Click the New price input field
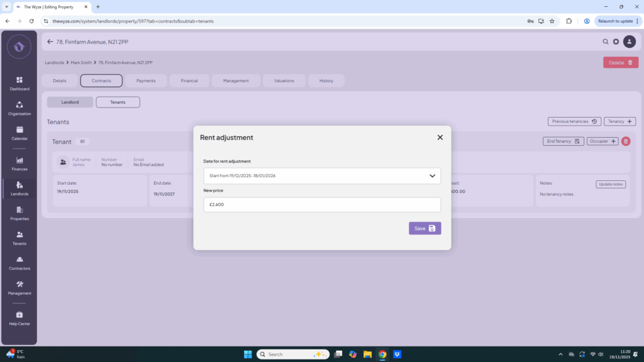Viewport: 644px width, 362px height. click(x=322, y=205)
